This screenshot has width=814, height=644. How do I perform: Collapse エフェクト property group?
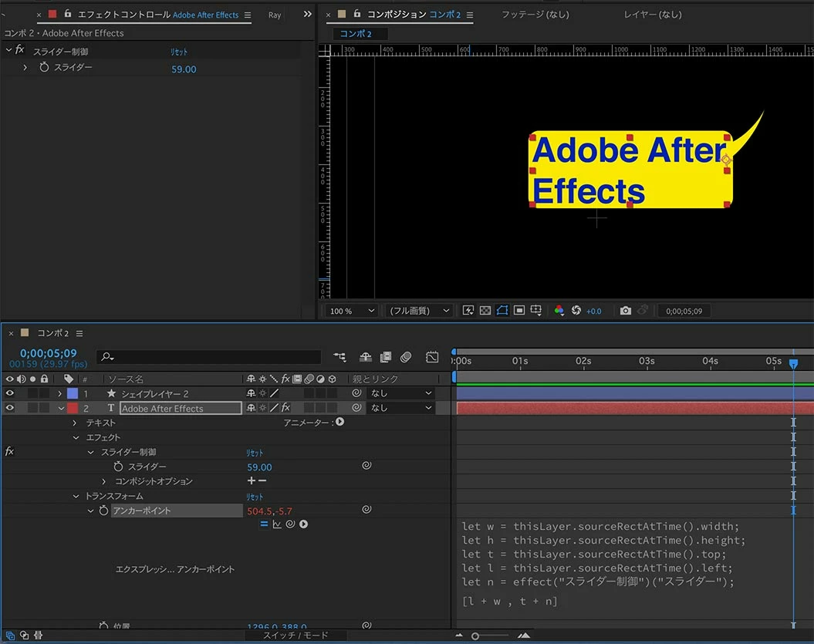point(76,437)
